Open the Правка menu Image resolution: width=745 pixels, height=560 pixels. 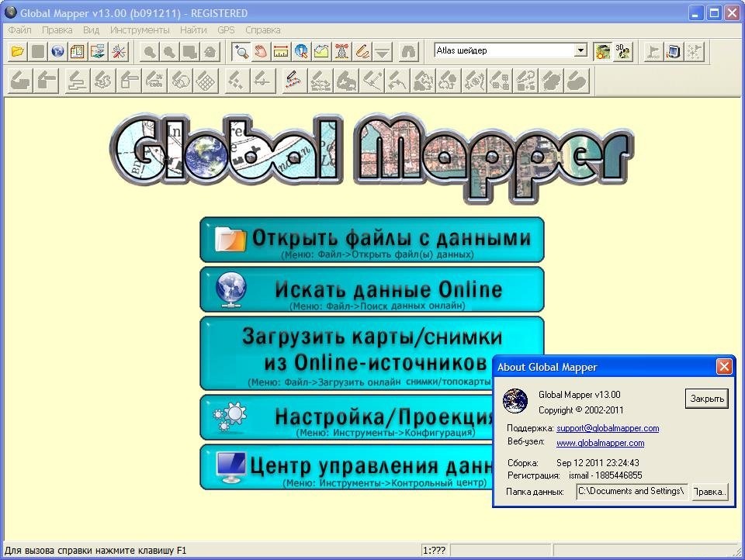click(x=57, y=30)
